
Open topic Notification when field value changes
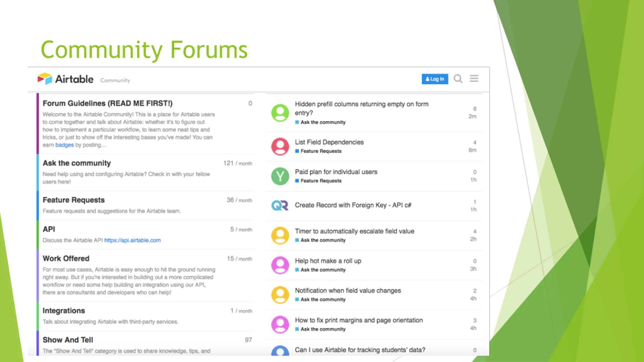tap(348, 291)
